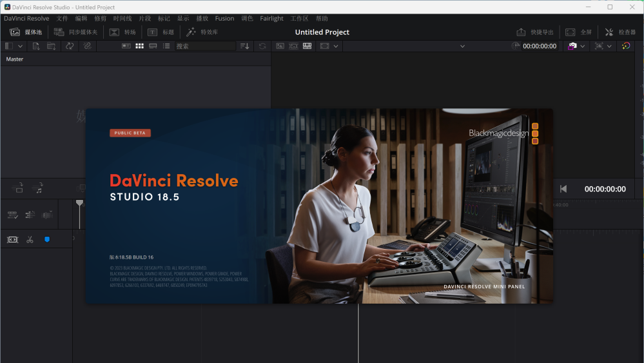Open the Fusion menu
The image size is (644, 363).
224,19
